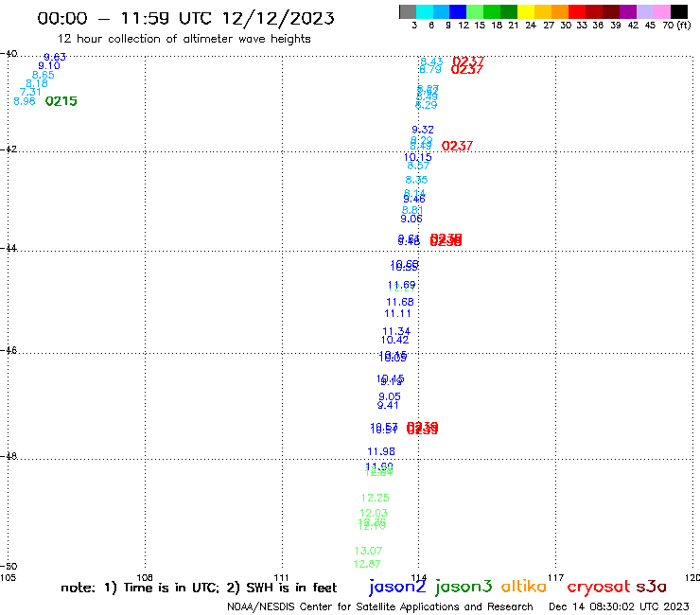The width and height of the screenshot is (700, 615).
Task: Click the "9.41" wave height reading
Action: (388, 406)
